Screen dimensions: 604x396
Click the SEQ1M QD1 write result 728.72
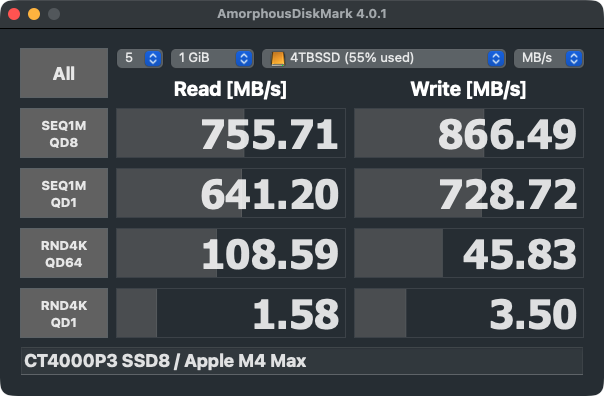(469, 193)
